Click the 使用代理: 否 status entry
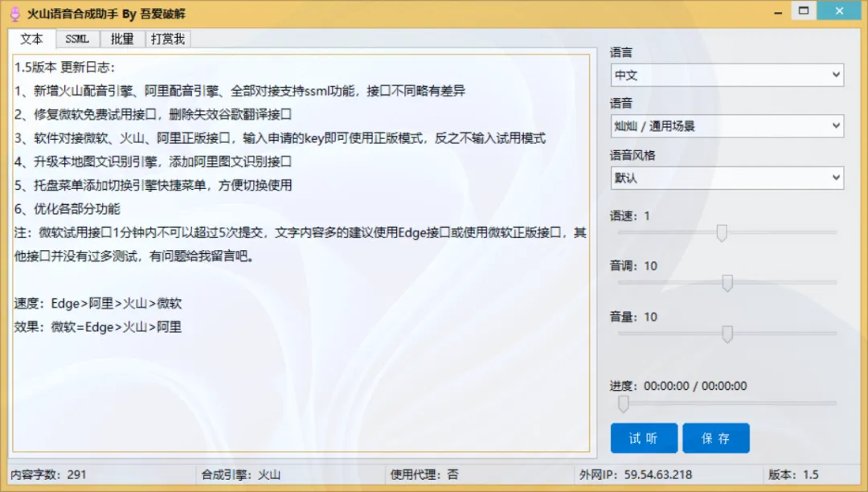 coord(424,474)
